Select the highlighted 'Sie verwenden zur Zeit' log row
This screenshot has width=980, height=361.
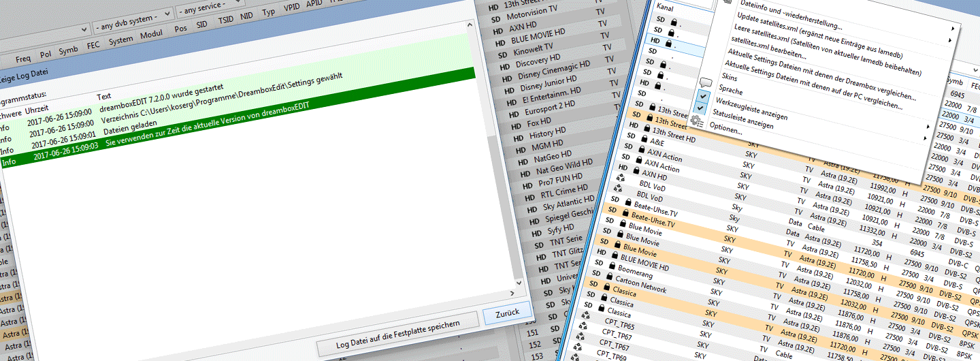[238, 117]
